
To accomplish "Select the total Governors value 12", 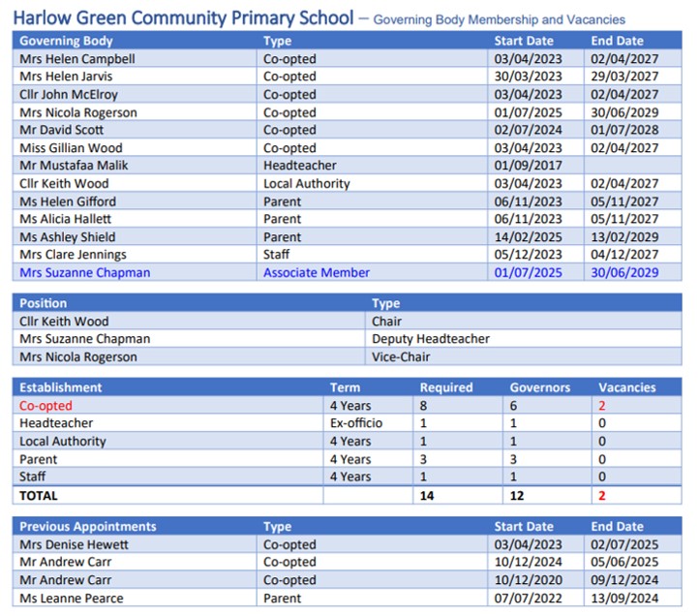I will pos(517,496).
